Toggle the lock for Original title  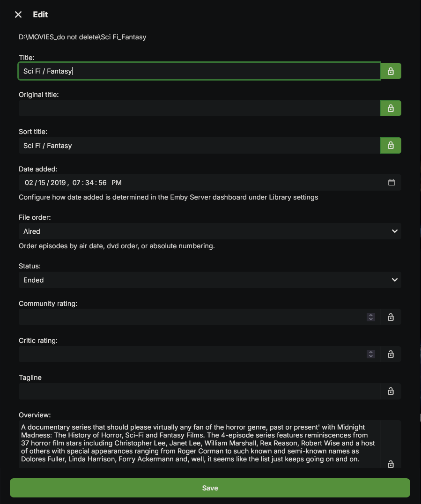pos(391,108)
